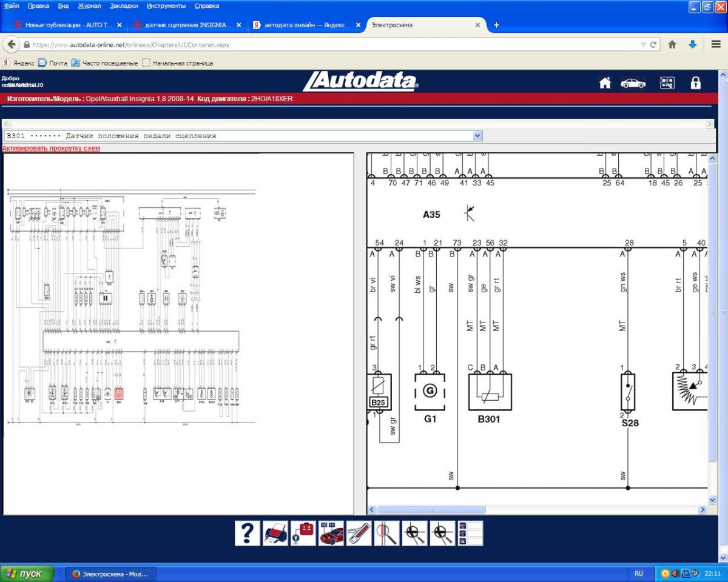
Task: Open the Файл menu
Action: click(x=11, y=6)
